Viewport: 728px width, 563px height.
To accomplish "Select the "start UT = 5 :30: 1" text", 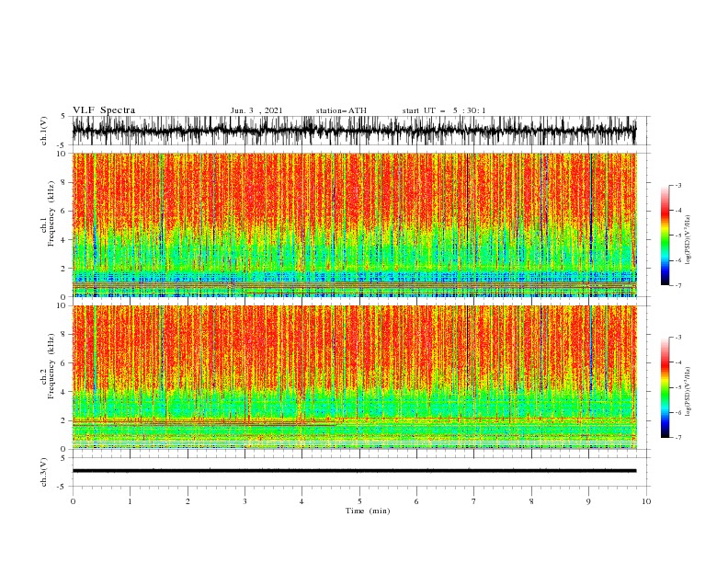I will (444, 110).
